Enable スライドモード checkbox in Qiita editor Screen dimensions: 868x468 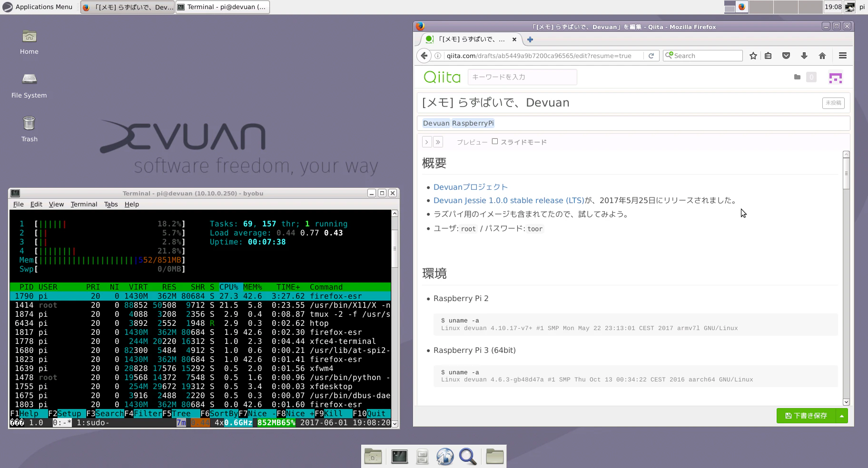click(x=495, y=141)
